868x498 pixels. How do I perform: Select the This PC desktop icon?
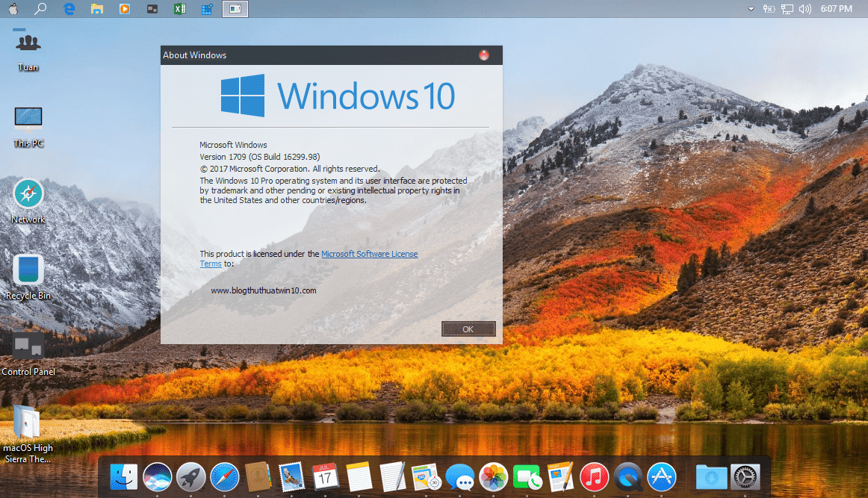tap(28, 127)
